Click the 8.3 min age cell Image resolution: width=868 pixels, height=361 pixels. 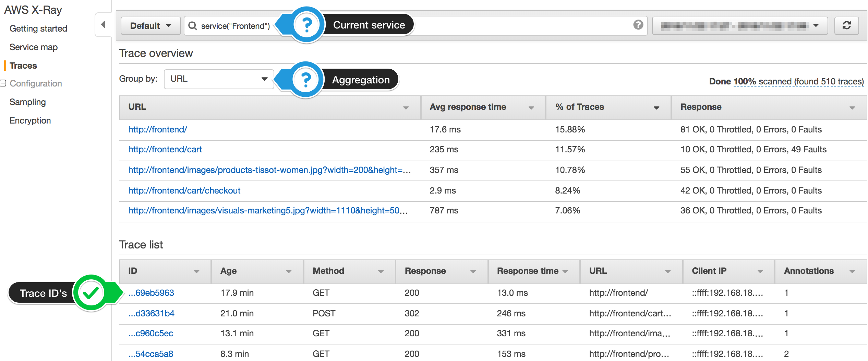click(x=234, y=354)
